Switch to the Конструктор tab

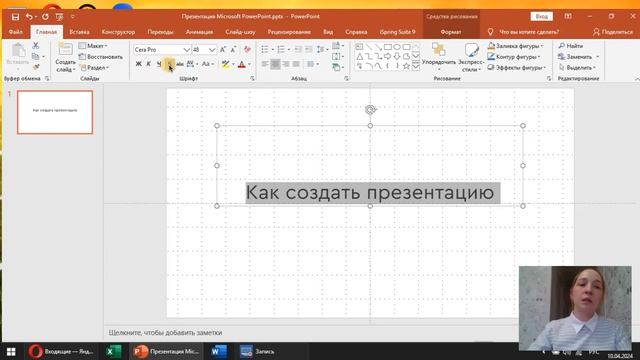[118, 32]
